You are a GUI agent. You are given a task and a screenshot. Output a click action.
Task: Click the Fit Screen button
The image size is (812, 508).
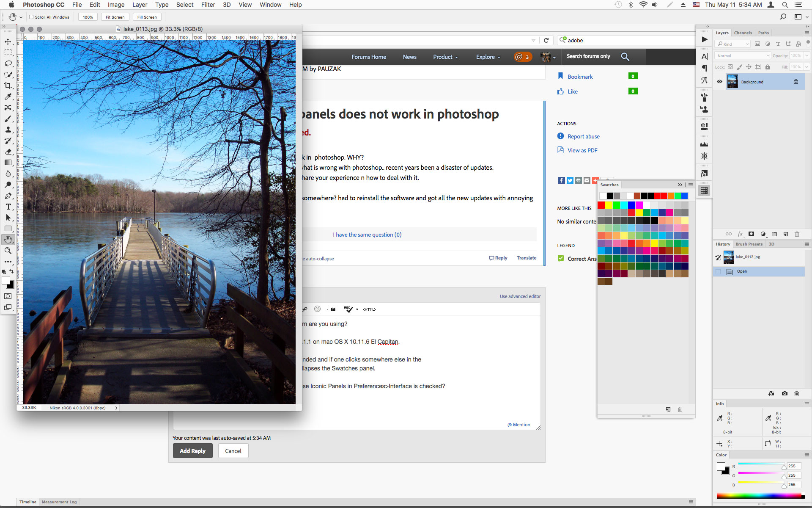coord(115,17)
